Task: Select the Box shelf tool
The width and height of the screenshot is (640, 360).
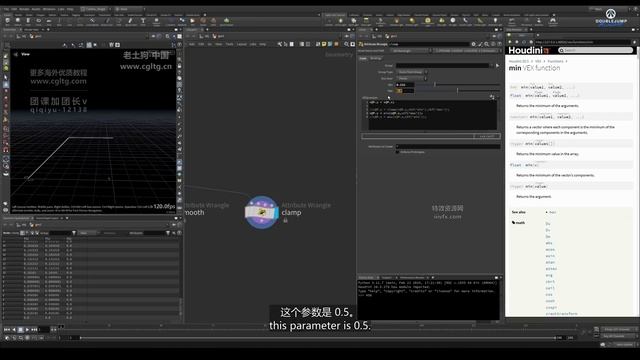Action: point(7,21)
